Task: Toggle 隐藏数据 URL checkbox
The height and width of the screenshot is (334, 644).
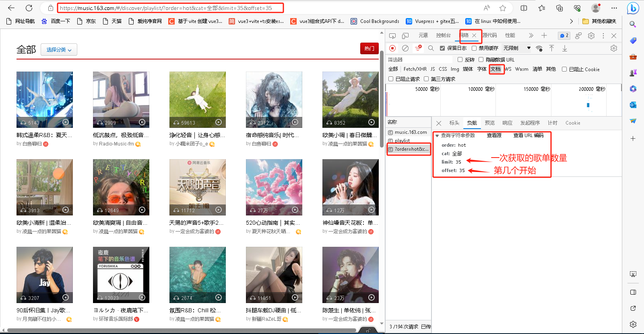Action: (x=481, y=59)
